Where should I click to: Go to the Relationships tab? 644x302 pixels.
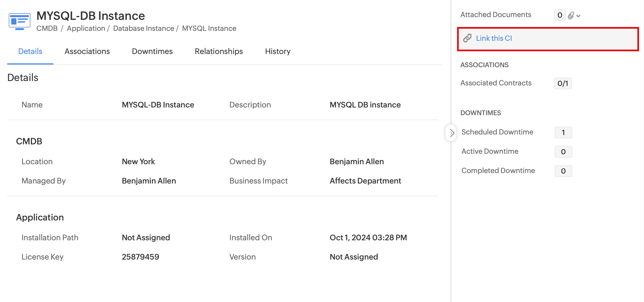(x=219, y=51)
